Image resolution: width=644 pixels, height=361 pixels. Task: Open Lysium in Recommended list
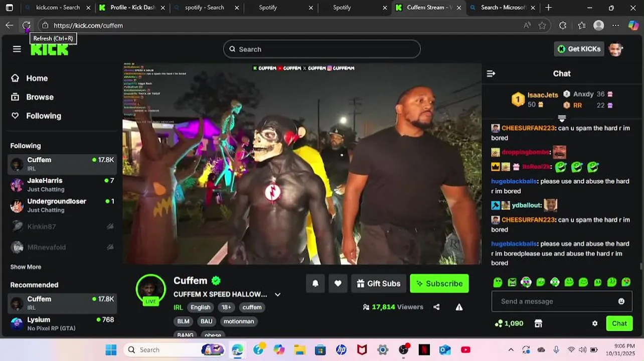point(62,323)
